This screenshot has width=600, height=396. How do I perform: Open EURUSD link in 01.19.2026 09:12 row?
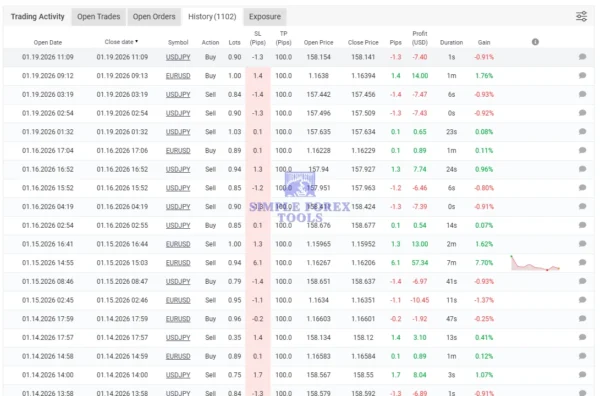point(178,76)
